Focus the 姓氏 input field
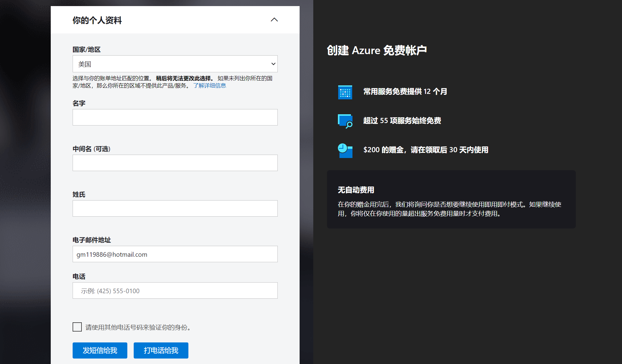Screen dimensions: 622x364 pyautogui.click(x=175, y=208)
